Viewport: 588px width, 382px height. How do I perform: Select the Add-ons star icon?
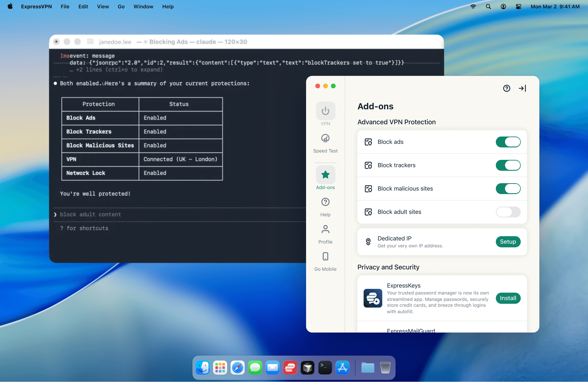pos(325,175)
